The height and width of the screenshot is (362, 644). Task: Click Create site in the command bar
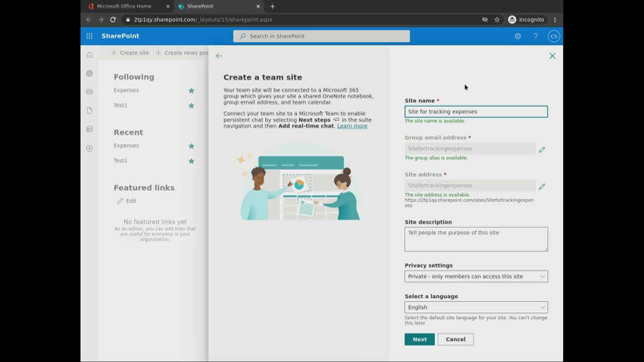130,53
